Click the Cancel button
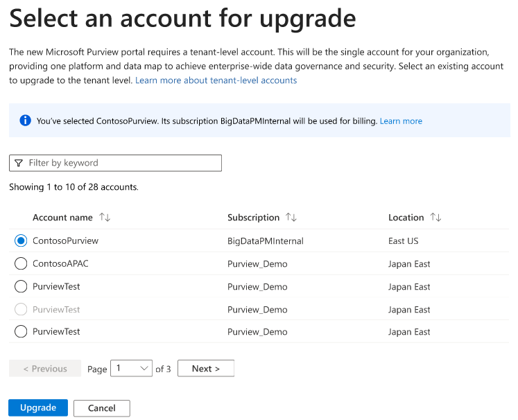This screenshot has width=518, height=420. point(102,408)
